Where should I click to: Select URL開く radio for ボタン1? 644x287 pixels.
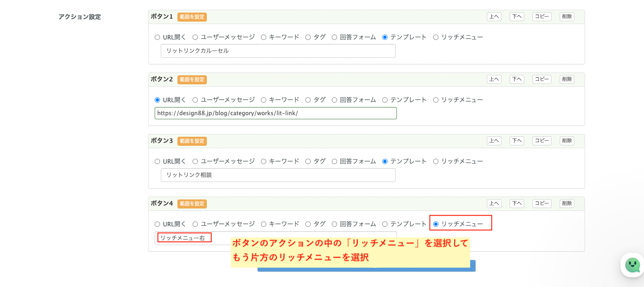158,37
